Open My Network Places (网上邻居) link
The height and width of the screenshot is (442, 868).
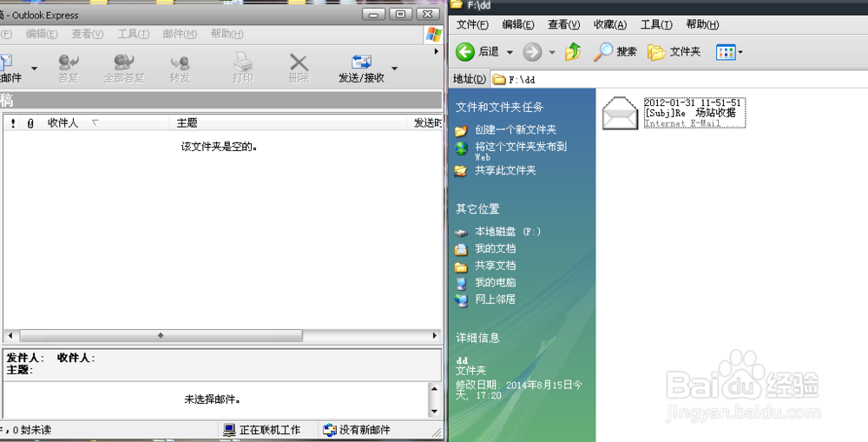[495, 299]
